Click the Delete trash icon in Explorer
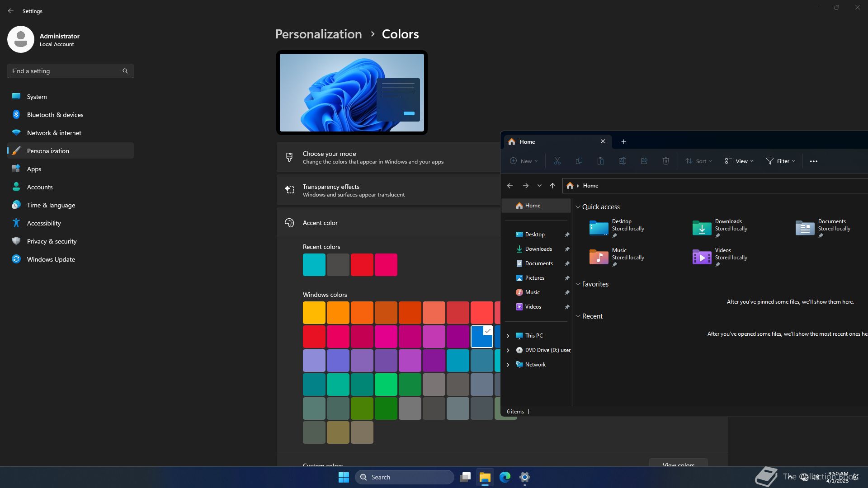The width and height of the screenshot is (868, 488). [x=665, y=161]
